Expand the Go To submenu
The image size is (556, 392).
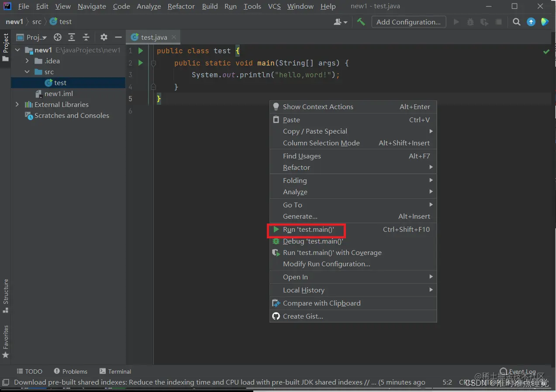[353, 205]
